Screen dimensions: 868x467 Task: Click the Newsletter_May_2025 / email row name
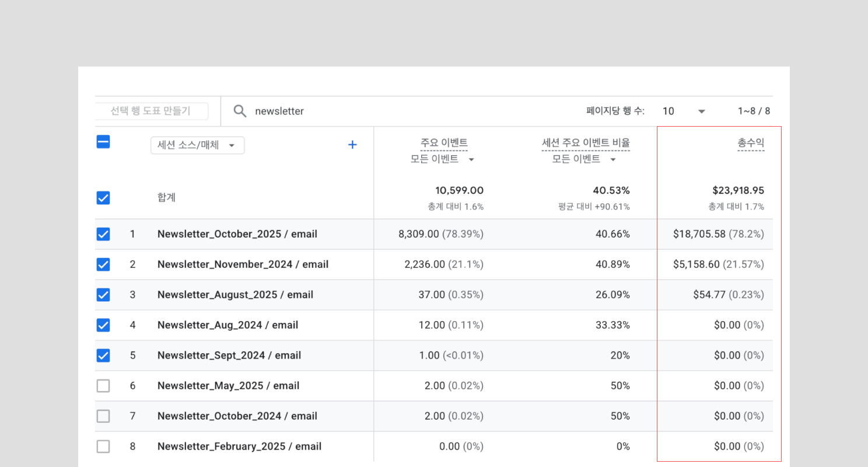click(228, 386)
